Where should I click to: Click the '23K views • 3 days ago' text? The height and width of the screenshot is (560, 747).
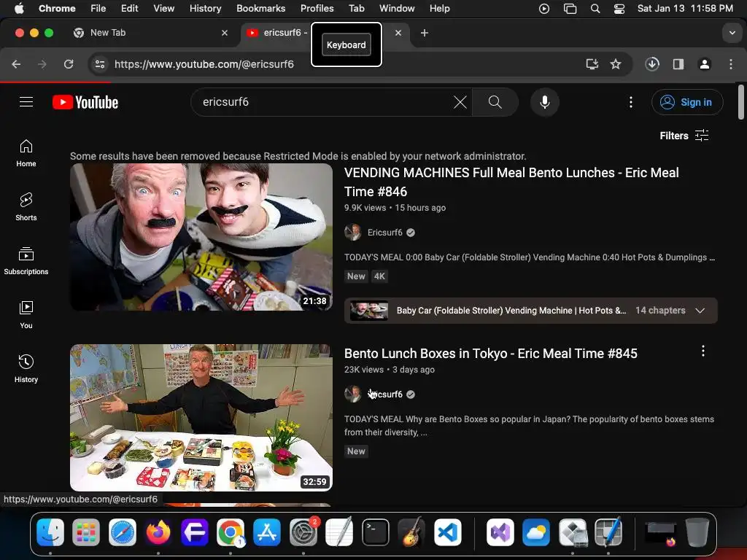pos(390,370)
